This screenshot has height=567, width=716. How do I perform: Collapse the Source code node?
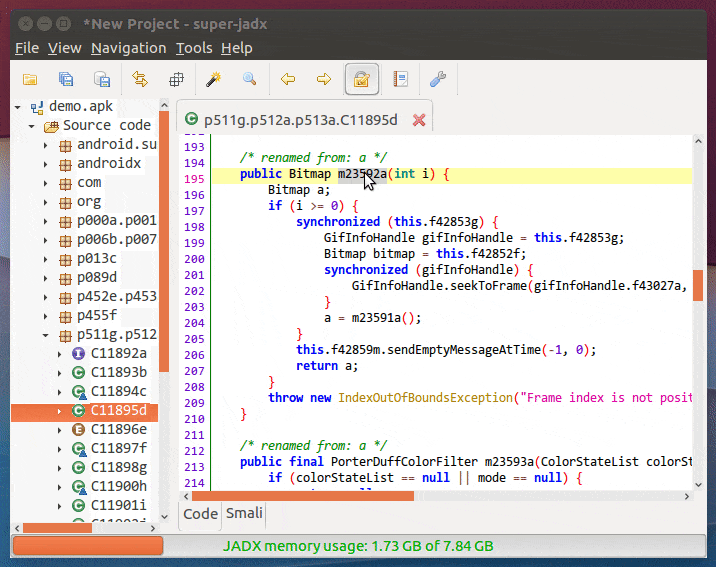coord(32,126)
